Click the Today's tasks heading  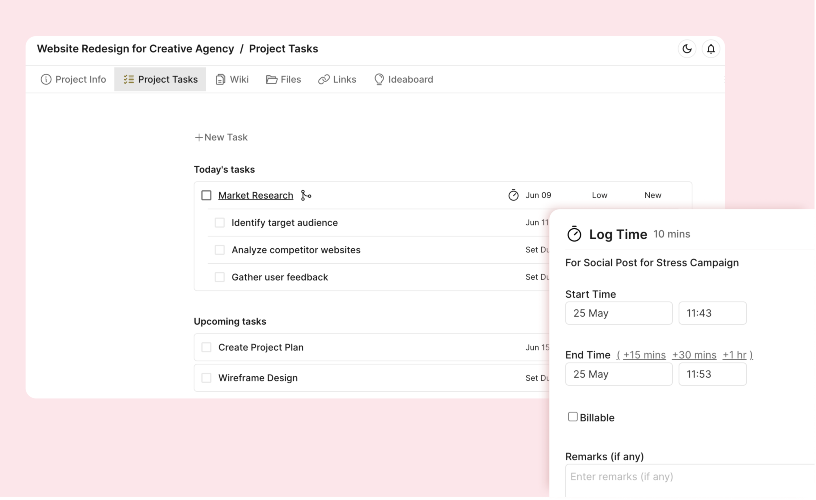pos(224,170)
